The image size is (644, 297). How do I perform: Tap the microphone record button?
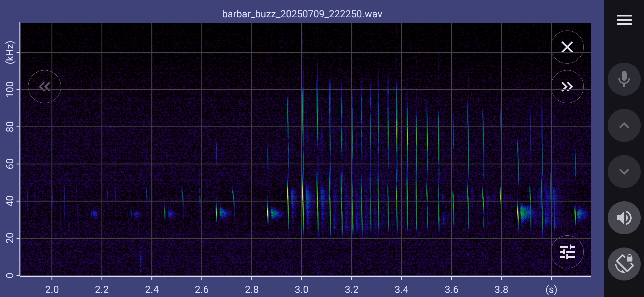[x=624, y=79]
